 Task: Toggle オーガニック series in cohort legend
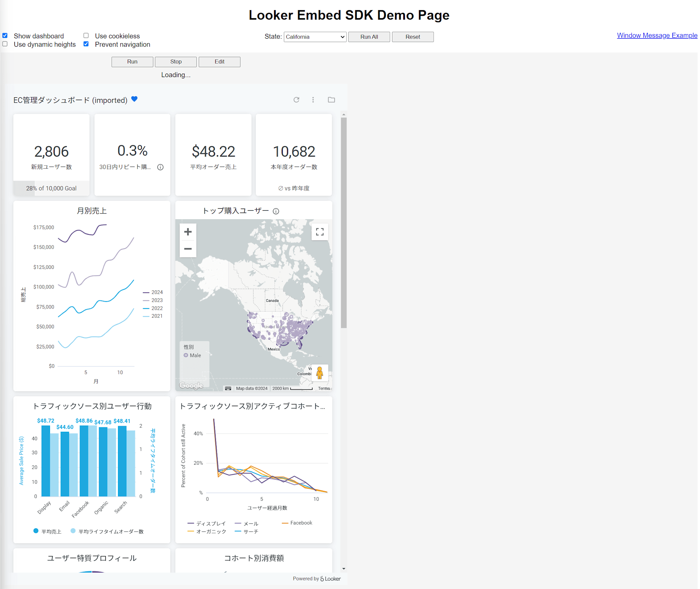coord(207,532)
